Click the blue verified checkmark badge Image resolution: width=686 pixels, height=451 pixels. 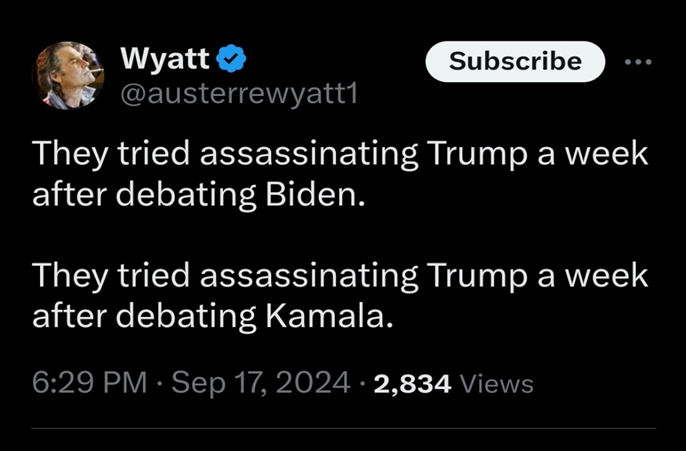pos(232,59)
